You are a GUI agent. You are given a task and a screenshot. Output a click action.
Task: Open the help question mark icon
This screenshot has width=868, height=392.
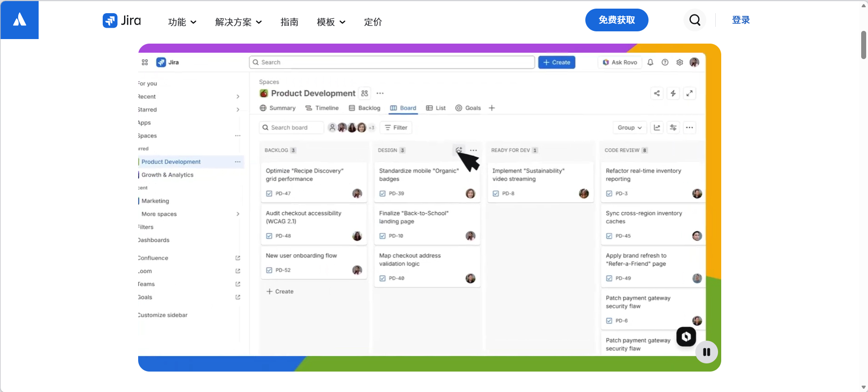665,62
